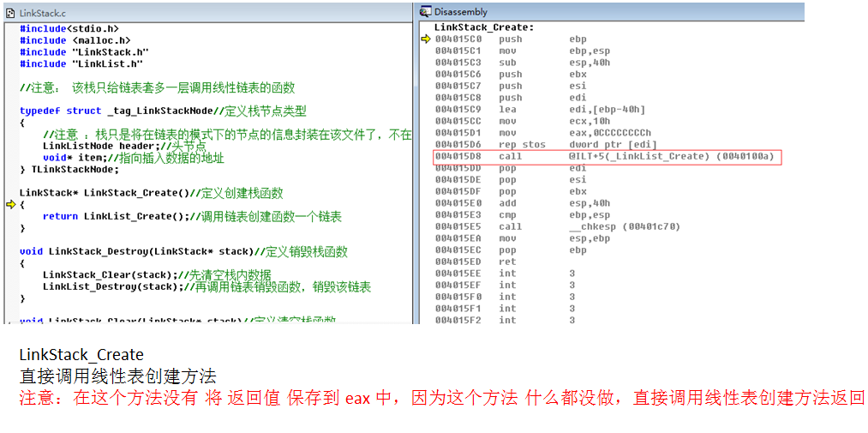
Task: Click the #include "LinkList.h" line
Action: coord(81,63)
